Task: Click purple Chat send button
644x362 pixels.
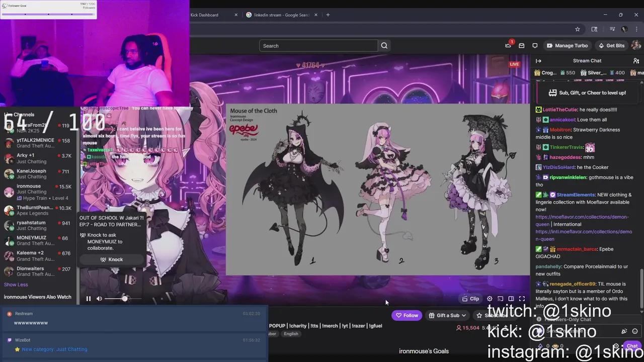Action: (x=632, y=346)
